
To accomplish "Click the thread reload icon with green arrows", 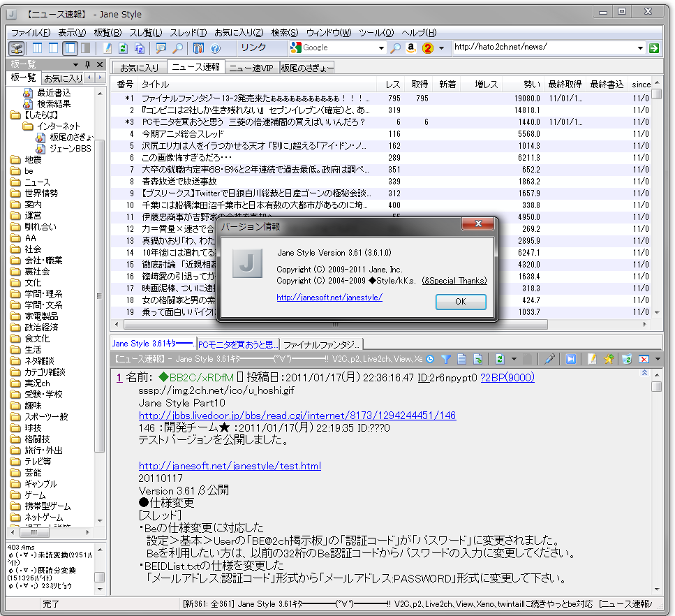I will [500, 359].
